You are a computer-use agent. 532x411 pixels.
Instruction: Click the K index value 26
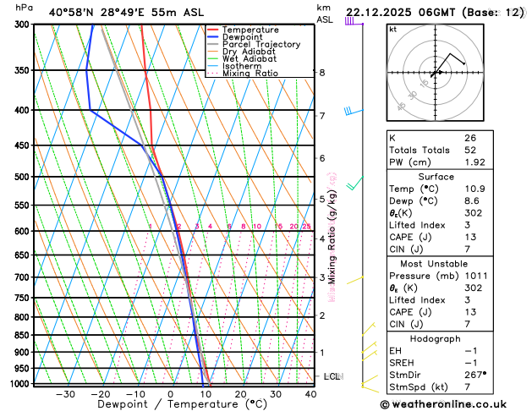coord(470,138)
